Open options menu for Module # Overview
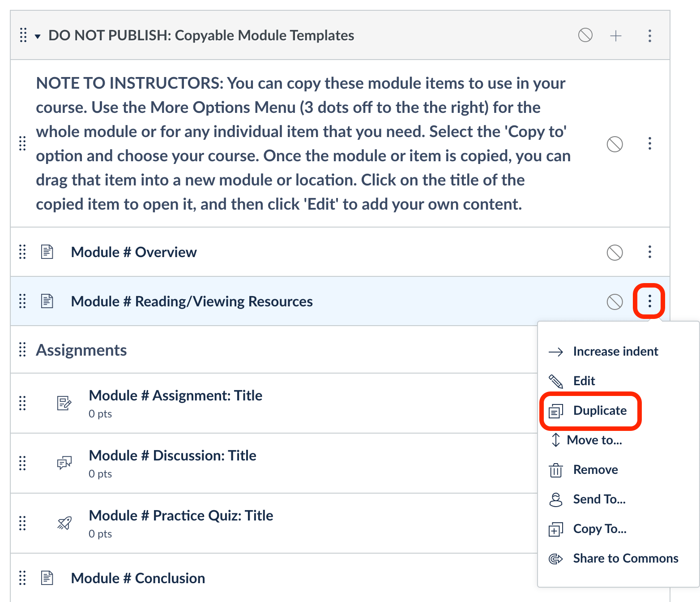Screen dimensions: 700x602 [650, 252]
